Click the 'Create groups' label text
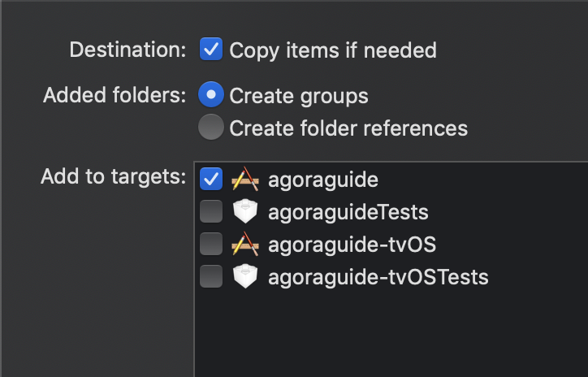The image size is (588, 377). click(299, 96)
